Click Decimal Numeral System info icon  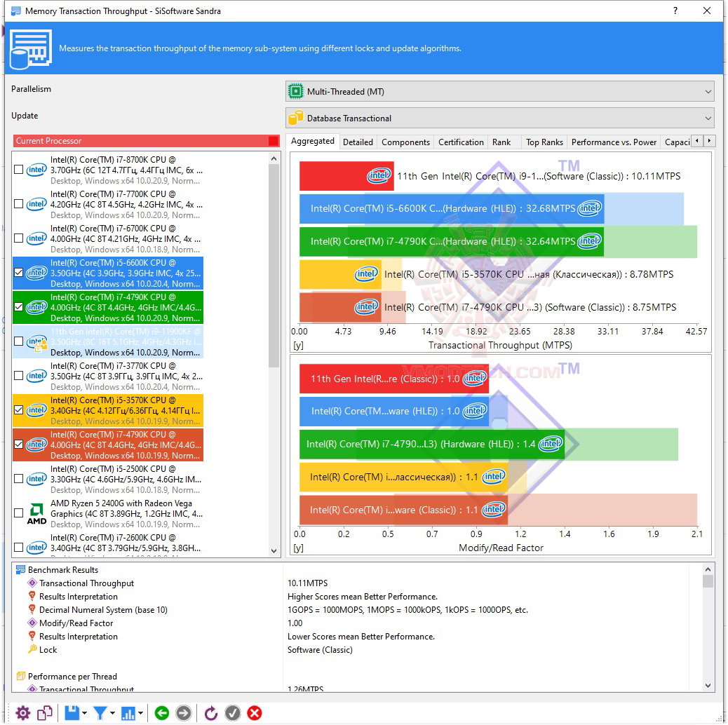tap(32, 609)
